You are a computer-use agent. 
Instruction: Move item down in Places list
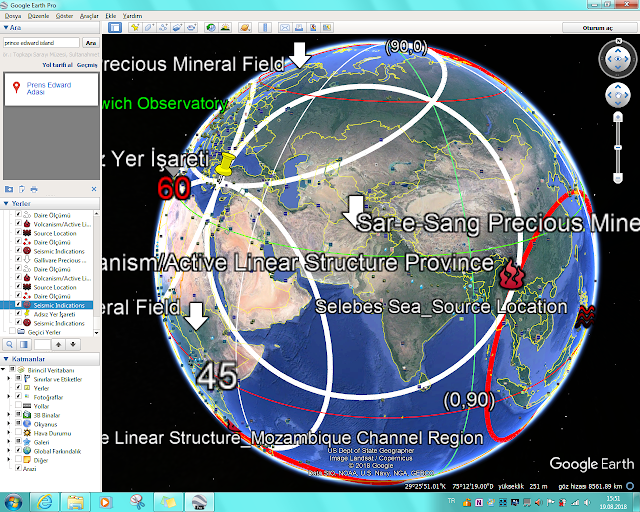click(x=73, y=344)
